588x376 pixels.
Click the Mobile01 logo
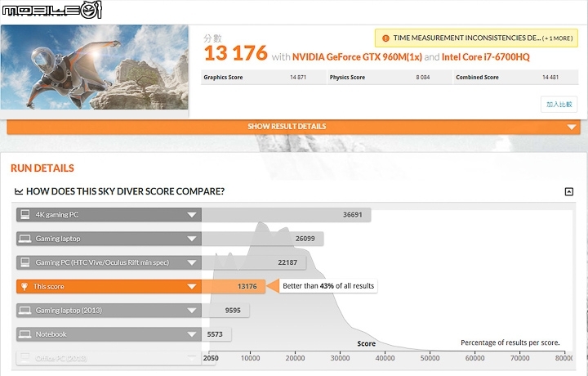click(x=51, y=9)
